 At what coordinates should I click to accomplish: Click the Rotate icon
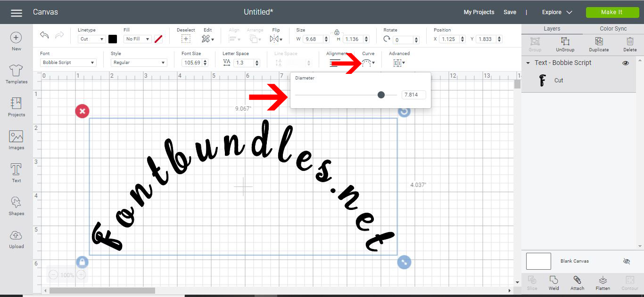tap(387, 39)
